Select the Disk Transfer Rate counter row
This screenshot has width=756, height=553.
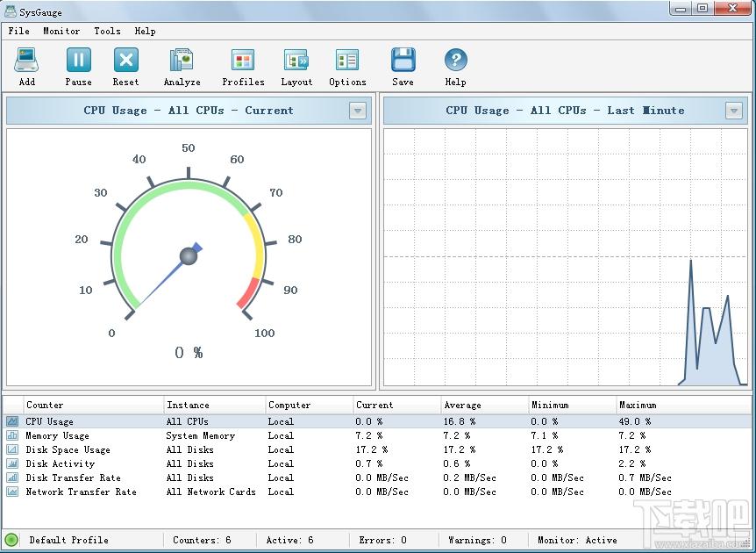378,478
